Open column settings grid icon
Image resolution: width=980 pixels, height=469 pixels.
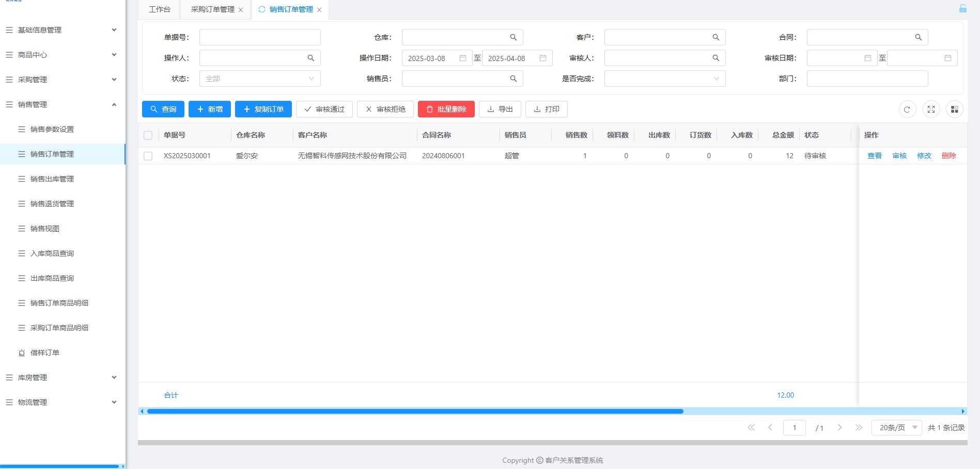(955, 110)
